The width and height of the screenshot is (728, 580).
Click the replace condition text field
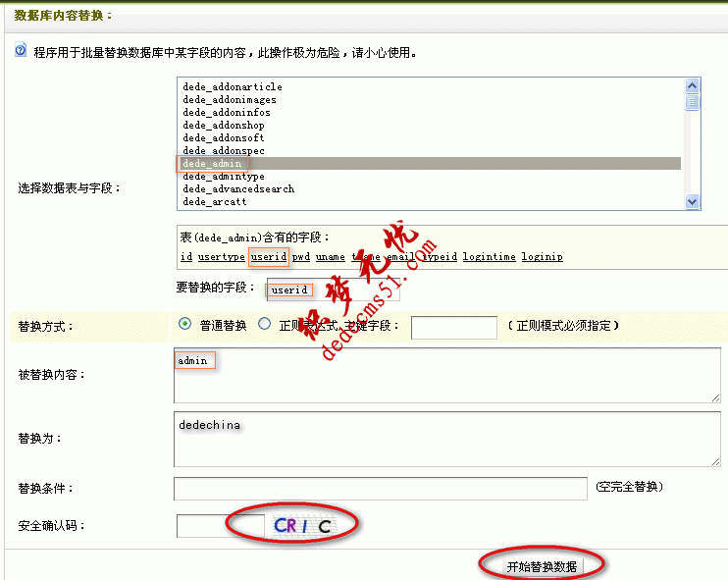click(380, 489)
